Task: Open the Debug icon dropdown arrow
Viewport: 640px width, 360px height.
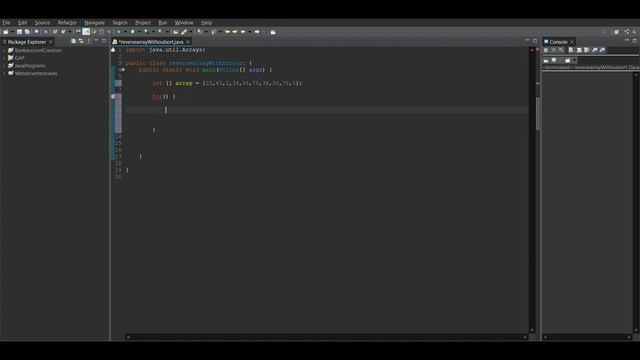Action: 126,32
